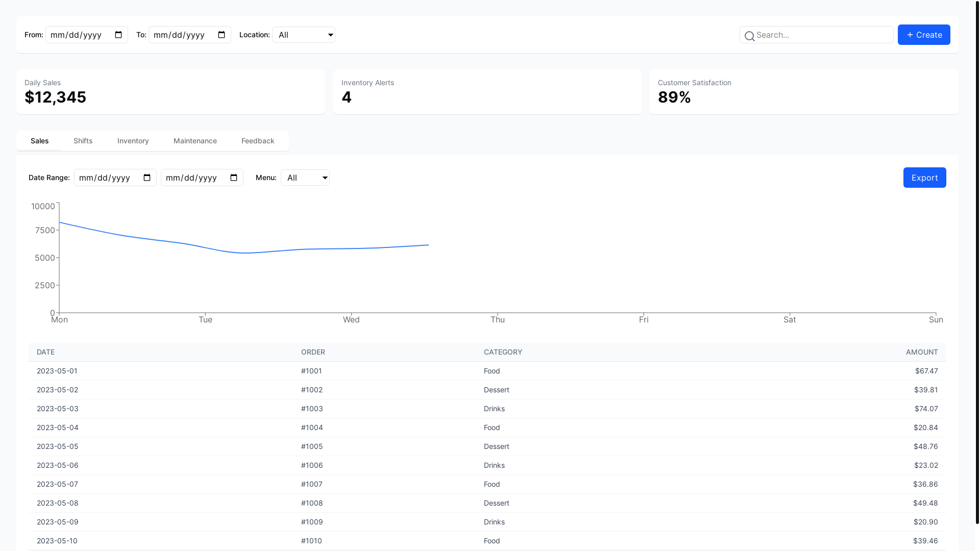Screen dimensions: 980x551
Task: Click amount $74.07
Action: tap(926, 409)
